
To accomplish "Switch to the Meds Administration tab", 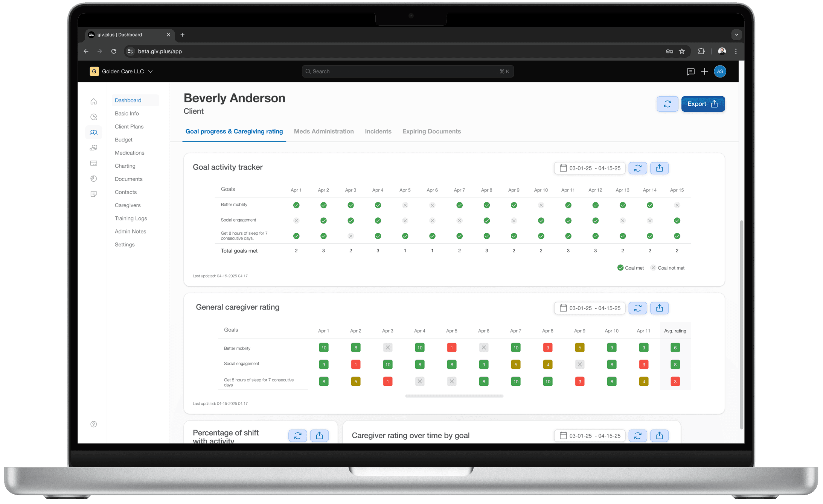I will [323, 131].
